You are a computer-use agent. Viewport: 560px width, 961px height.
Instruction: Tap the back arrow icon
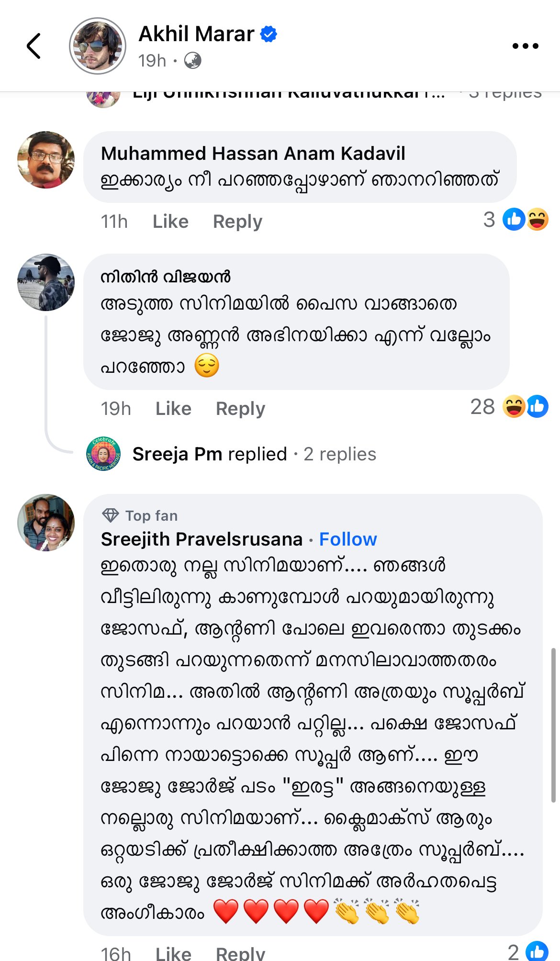(34, 46)
